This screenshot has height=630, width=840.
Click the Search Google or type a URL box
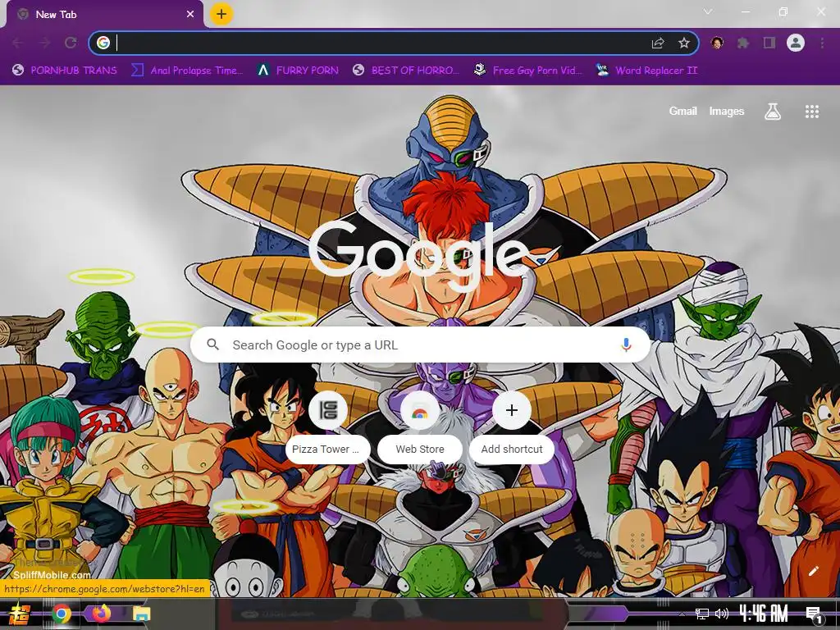point(421,345)
